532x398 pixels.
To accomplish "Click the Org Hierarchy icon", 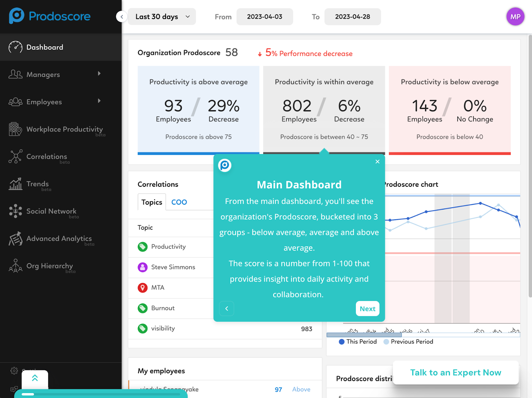I will click(x=15, y=266).
